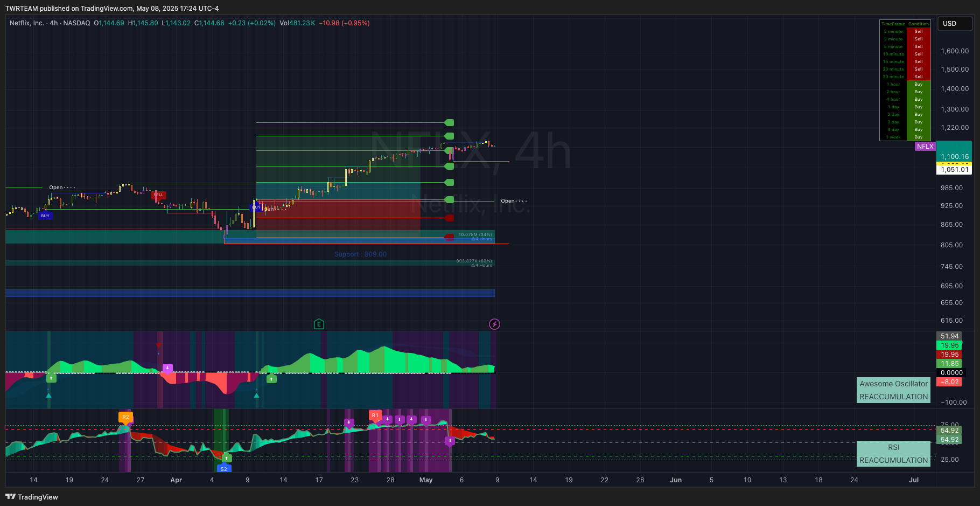Click the '1 hour' Buy table row
The width and height of the screenshot is (980, 506).
(905, 84)
